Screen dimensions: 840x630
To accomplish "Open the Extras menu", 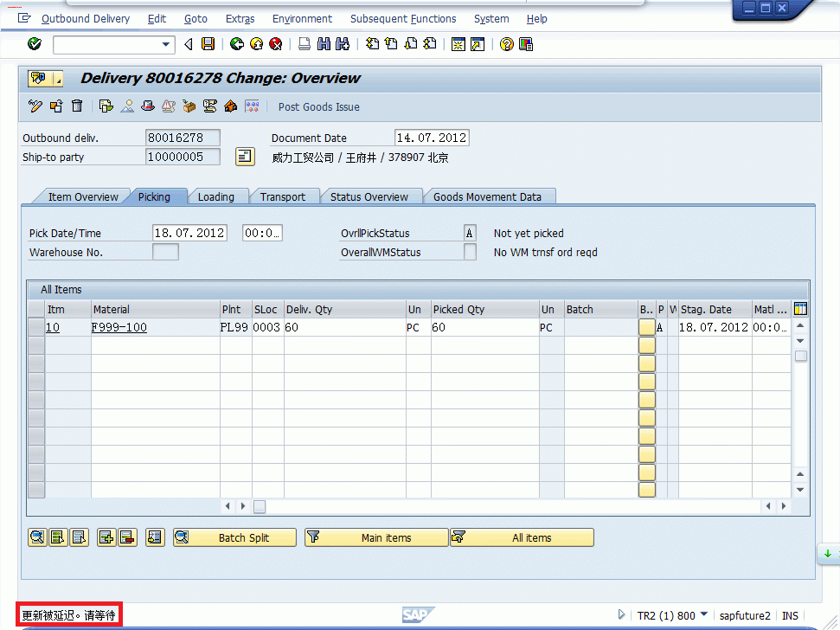I will [240, 19].
